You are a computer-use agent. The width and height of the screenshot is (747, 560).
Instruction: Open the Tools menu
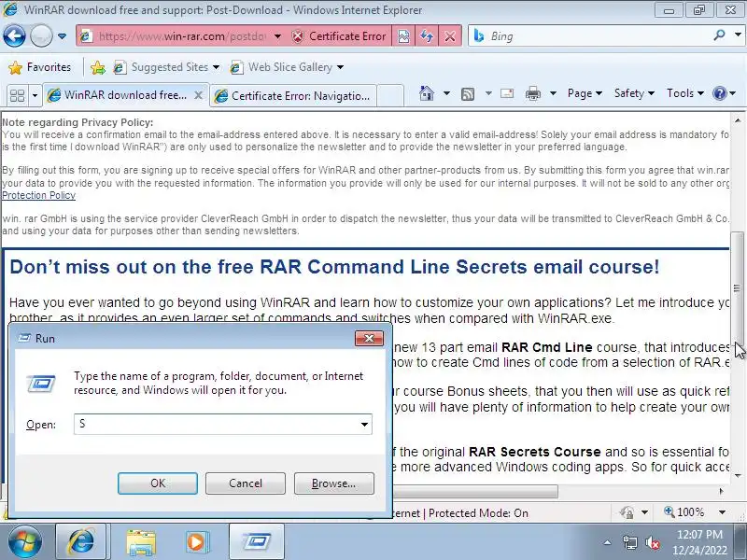[685, 93]
